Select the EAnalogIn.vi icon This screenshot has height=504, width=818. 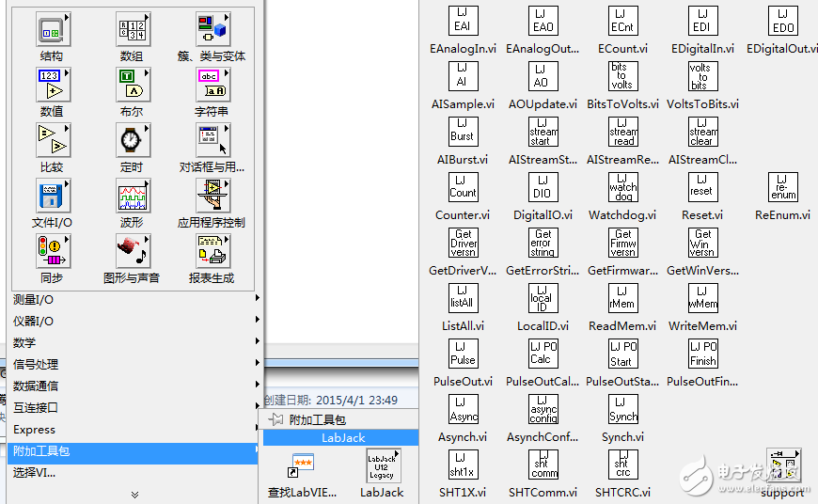click(463, 21)
